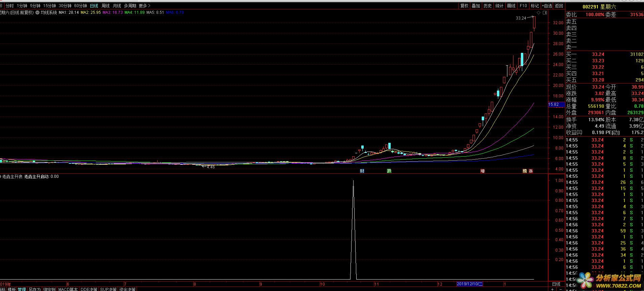Click the 增 event marker on chart
The width and height of the screenshot is (644, 291).
tap(482, 171)
